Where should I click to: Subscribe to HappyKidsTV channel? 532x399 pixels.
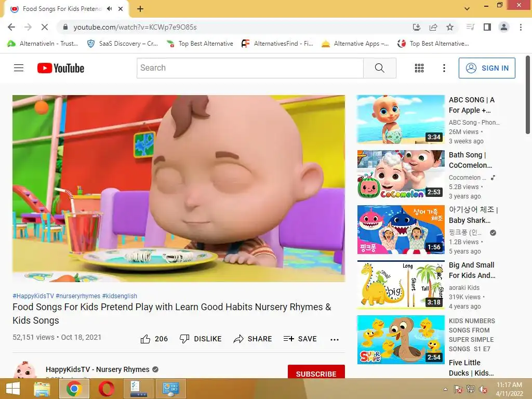point(316,373)
